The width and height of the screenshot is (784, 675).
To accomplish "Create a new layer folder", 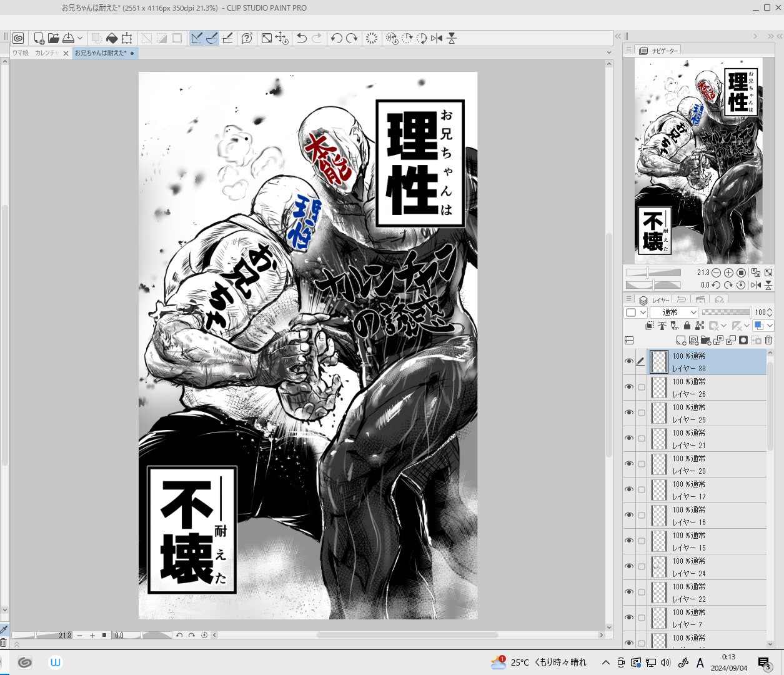I will pos(706,340).
